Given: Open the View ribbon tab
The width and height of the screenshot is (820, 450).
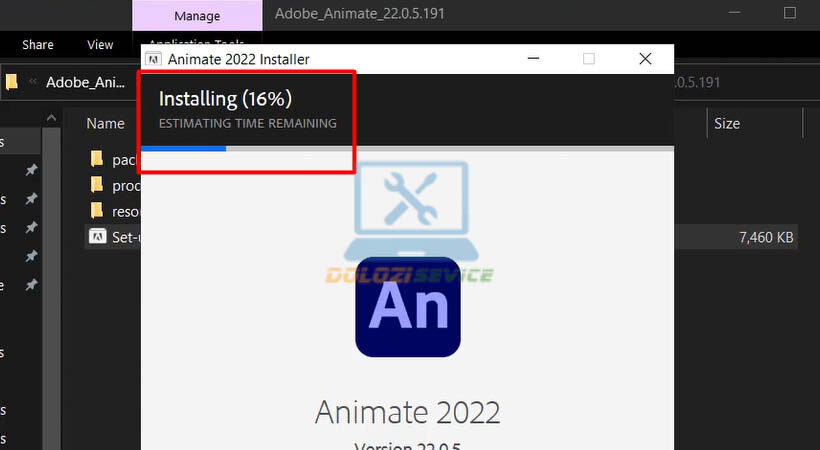Looking at the screenshot, I should click(100, 44).
